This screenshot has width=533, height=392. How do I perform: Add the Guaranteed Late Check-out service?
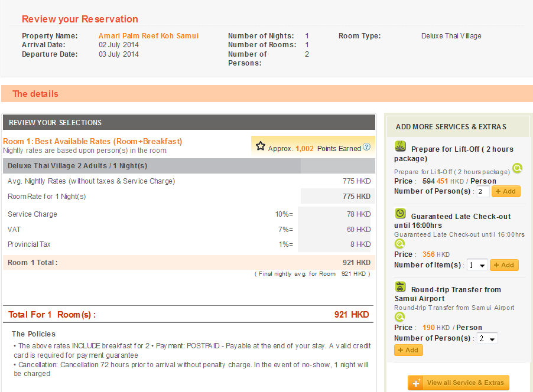503,265
